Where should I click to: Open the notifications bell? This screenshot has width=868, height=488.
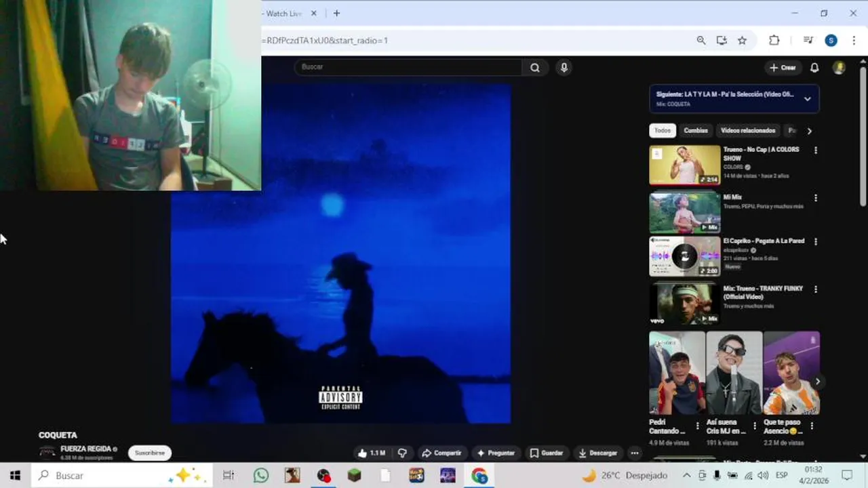pyautogui.click(x=814, y=68)
